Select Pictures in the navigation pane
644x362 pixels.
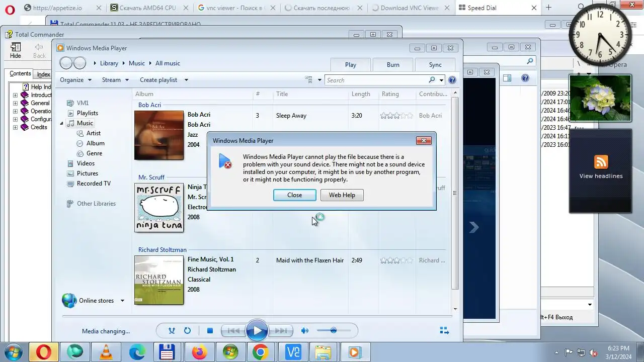click(x=87, y=173)
